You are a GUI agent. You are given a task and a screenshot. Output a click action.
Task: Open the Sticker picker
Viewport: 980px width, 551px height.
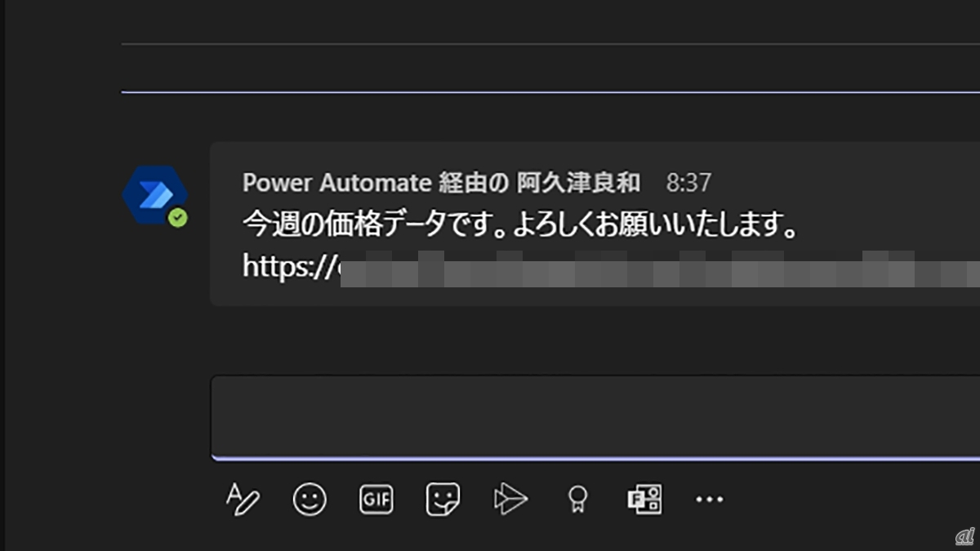click(x=443, y=499)
